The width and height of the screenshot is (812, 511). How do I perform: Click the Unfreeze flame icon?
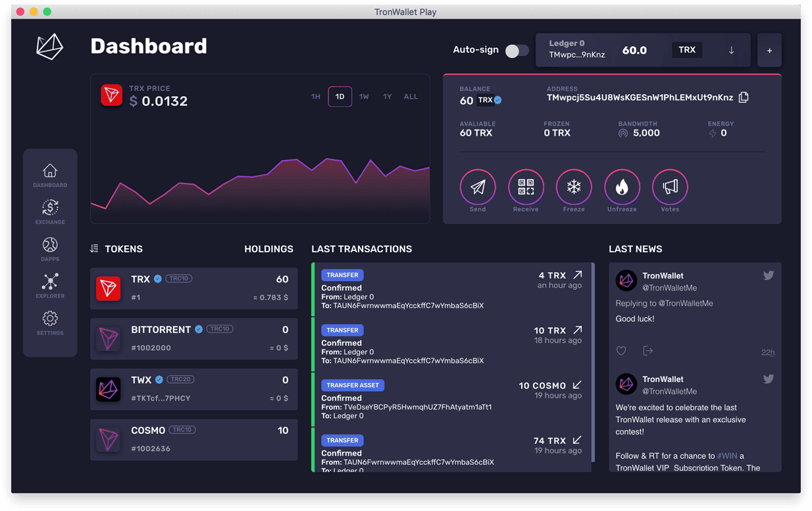[622, 187]
